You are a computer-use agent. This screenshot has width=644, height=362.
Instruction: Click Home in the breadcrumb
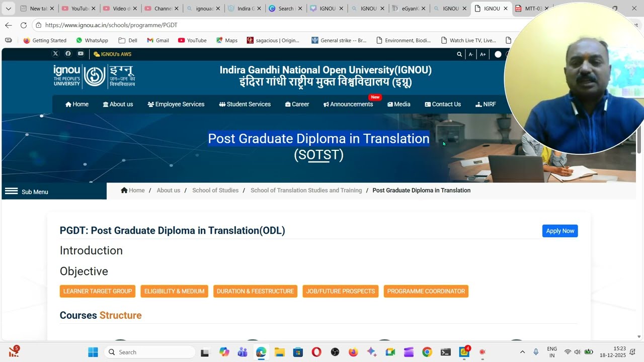[x=133, y=191]
